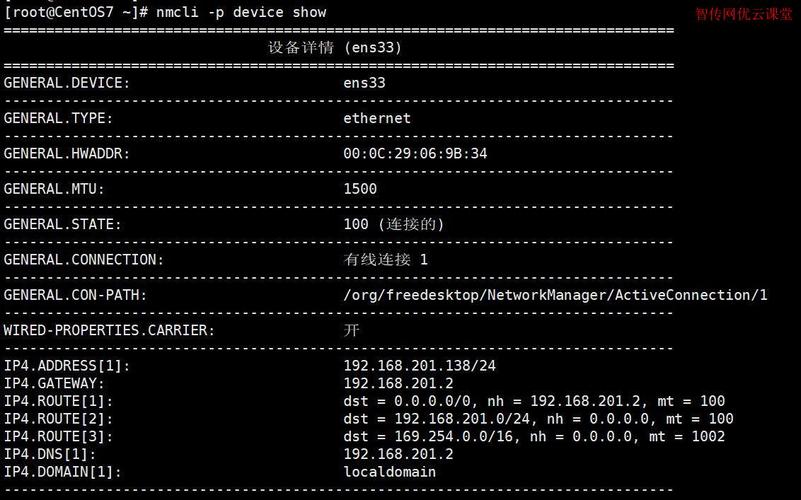The width and height of the screenshot is (801, 500).
Task: Click the GENERAL.DEVICE label
Action: coord(67,83)
